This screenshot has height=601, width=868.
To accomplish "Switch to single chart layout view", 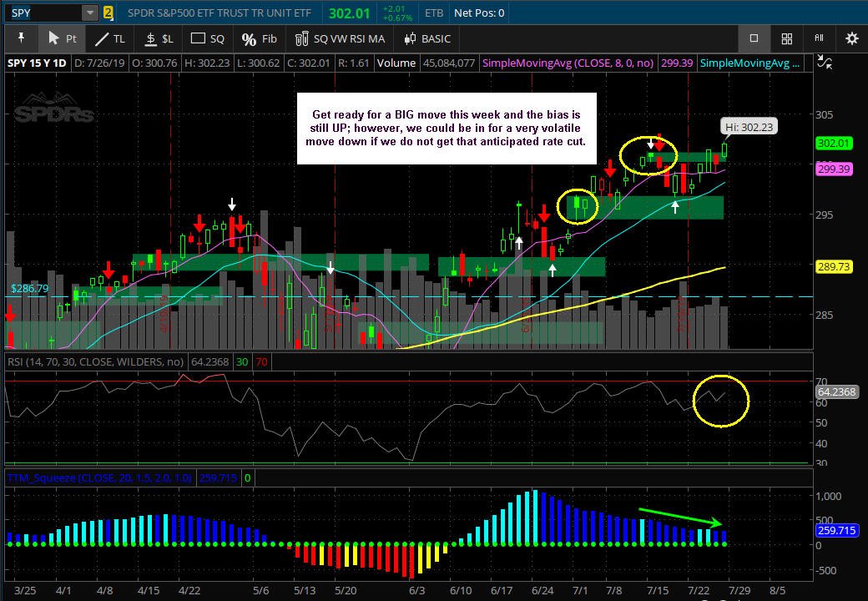I will (754, 38).
